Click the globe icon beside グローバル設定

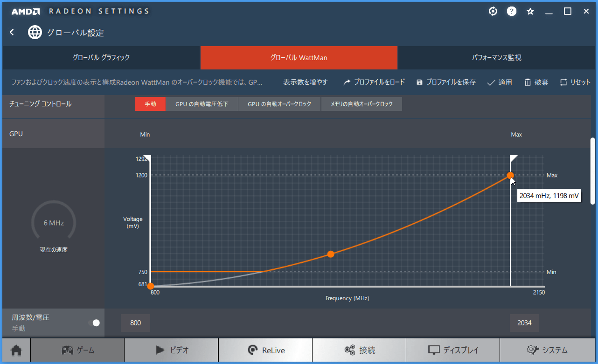[35, 32]
